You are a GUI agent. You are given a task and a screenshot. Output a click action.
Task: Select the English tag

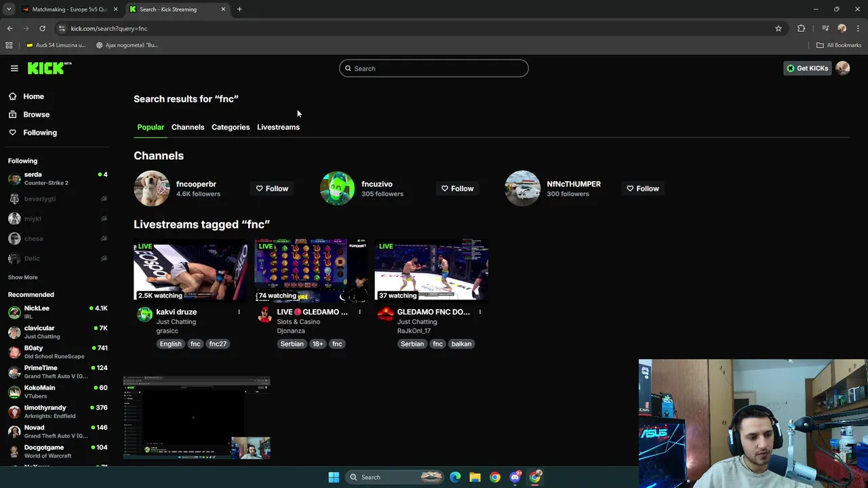pos(170,344)
